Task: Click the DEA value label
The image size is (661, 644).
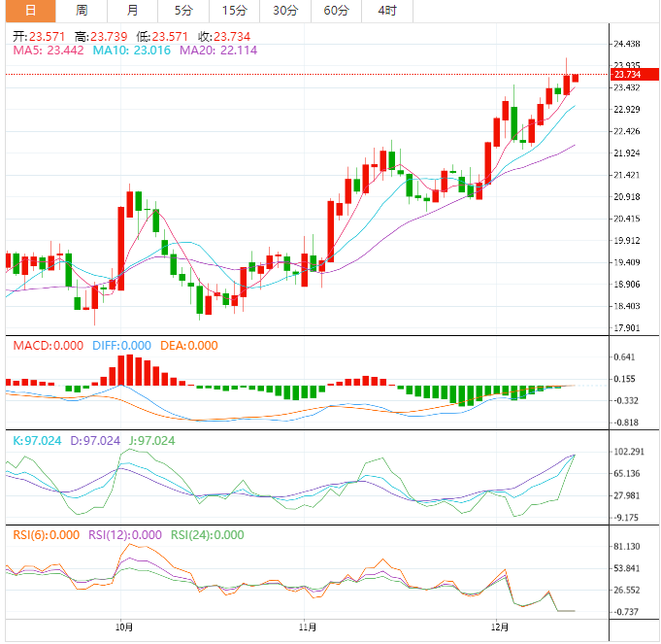Action: coord(188,346)
